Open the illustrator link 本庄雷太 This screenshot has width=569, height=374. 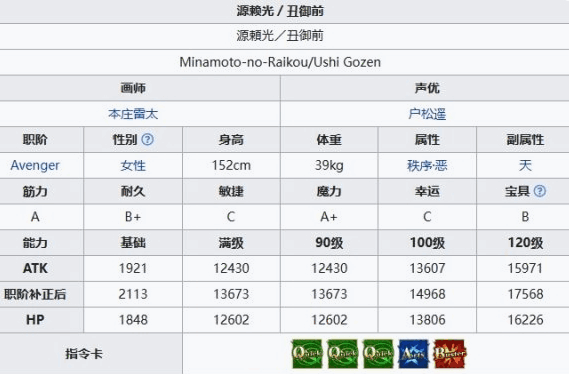pos(133,114)
